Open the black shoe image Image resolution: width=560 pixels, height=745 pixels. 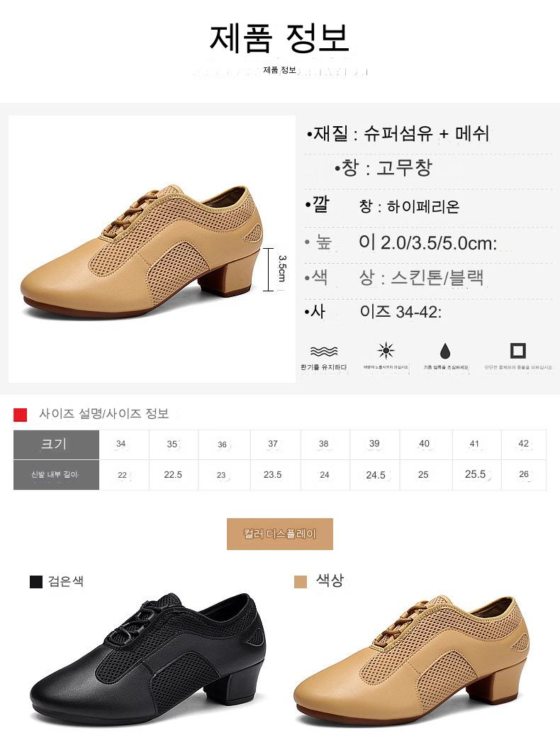[147, 658]
